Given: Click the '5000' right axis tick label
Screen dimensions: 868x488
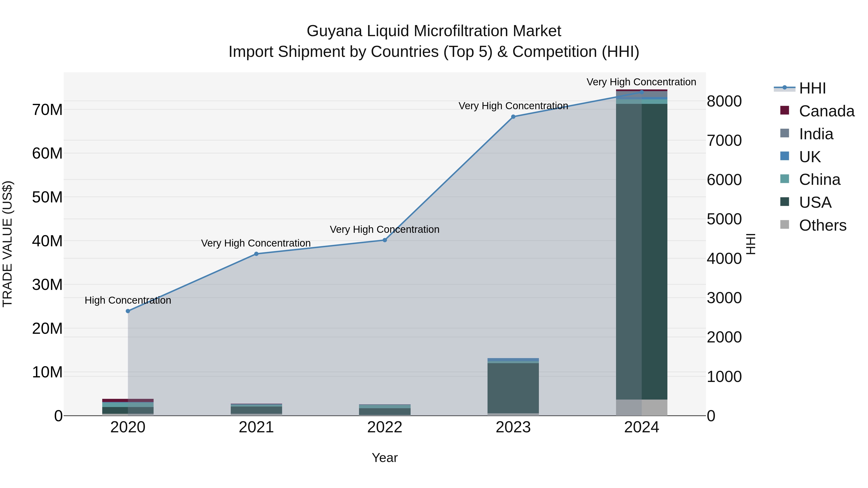Looking at the screenshot, I should click(724, 219).
